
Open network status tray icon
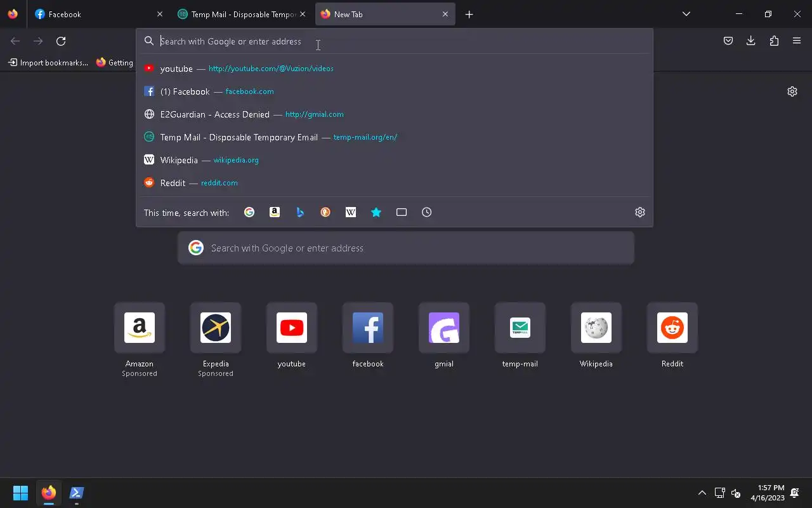point(719,493)
